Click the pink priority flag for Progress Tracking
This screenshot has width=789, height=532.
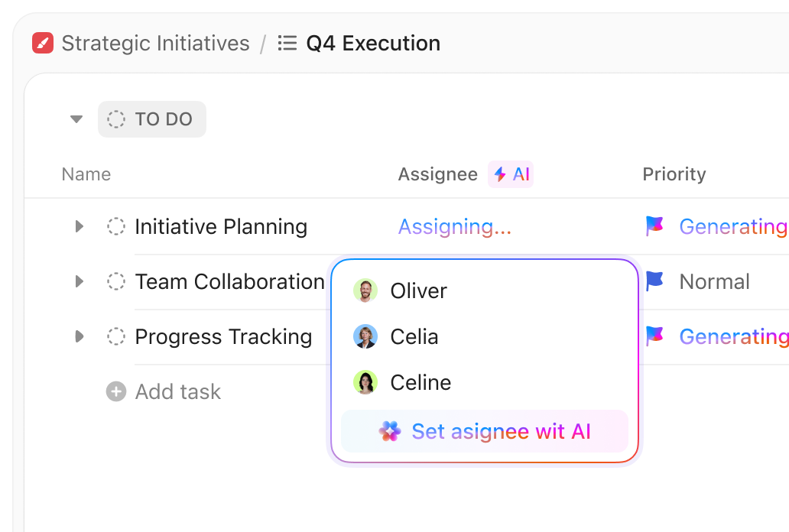tap(654, 336)
